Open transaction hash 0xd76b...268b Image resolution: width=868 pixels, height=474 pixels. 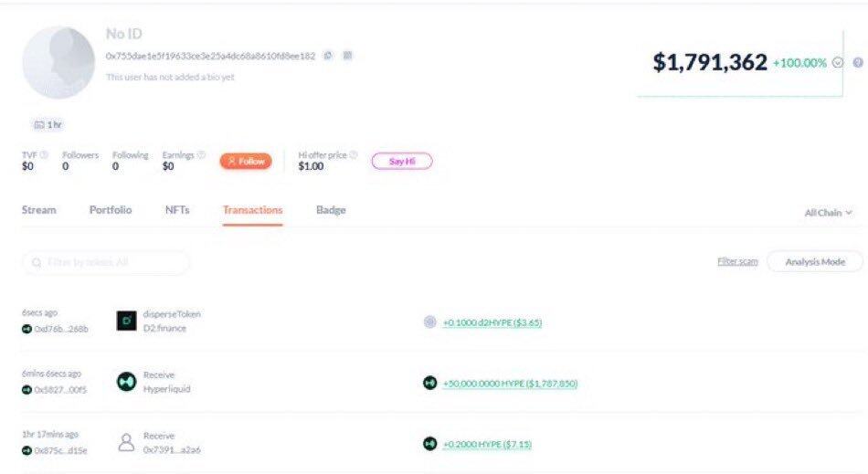(x=61, y=329)
